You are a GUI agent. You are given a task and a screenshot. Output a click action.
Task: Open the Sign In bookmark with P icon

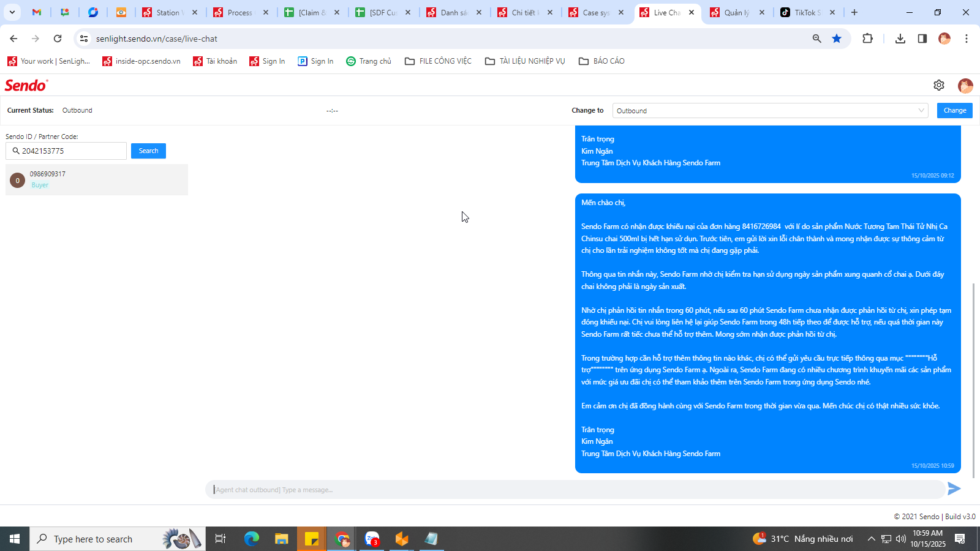coord(315,61)
